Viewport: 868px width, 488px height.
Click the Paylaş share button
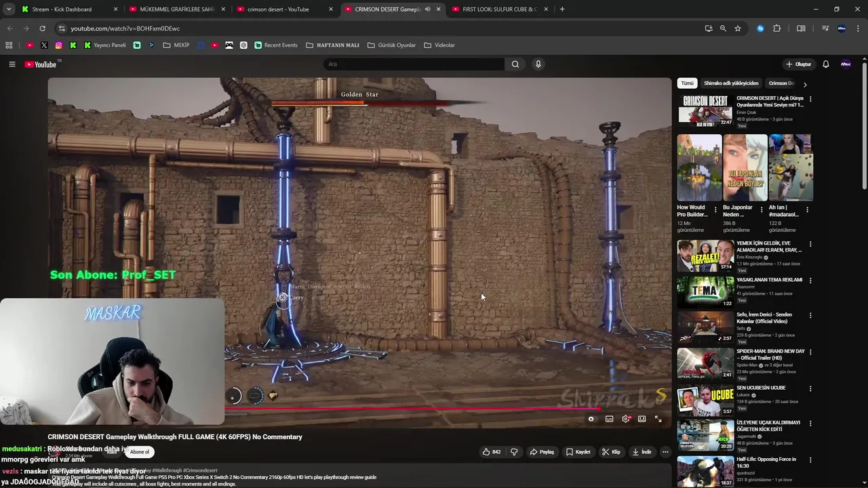(542, 452)
